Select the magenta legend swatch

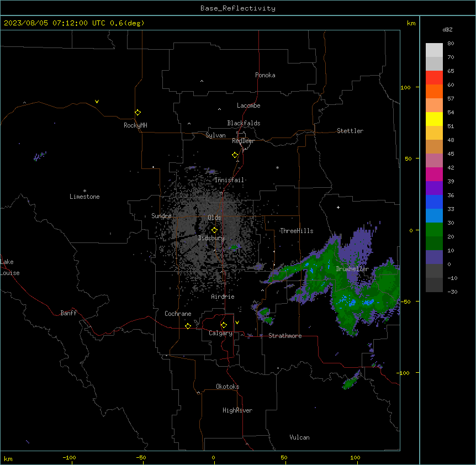pos(434,174)
